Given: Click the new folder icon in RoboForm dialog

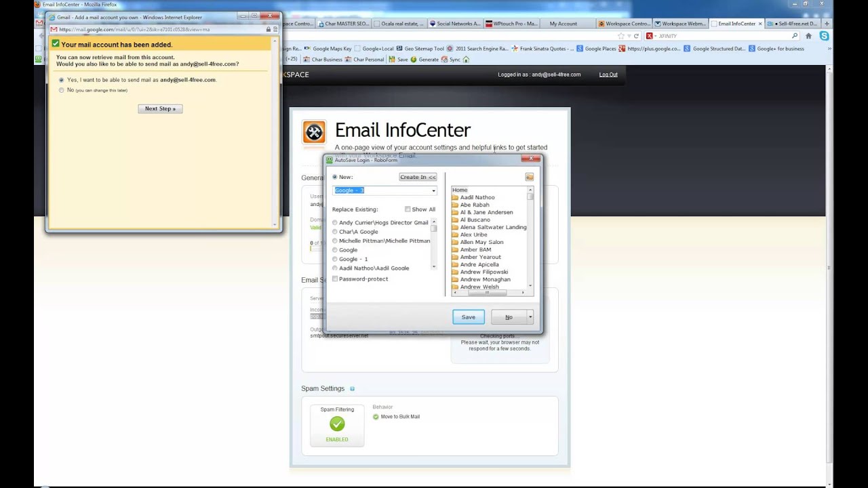Looking at the screenshot, I should click(x=529, y=177).
